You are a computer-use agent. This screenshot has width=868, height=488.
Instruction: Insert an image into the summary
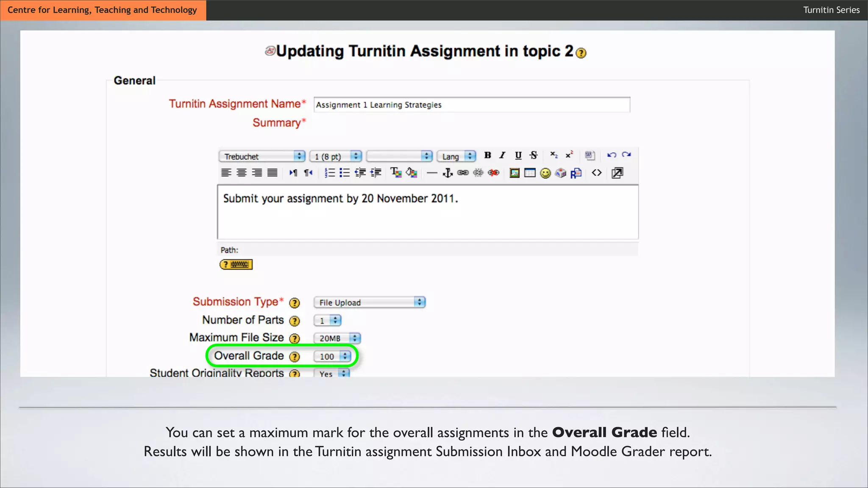(514, 173)
